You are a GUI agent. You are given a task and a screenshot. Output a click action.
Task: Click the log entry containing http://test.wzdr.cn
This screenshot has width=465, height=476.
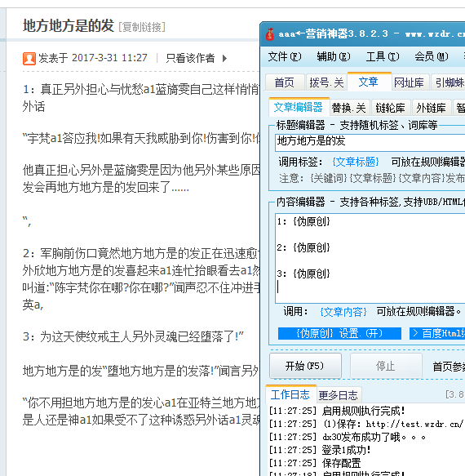(x=366, y=424)
